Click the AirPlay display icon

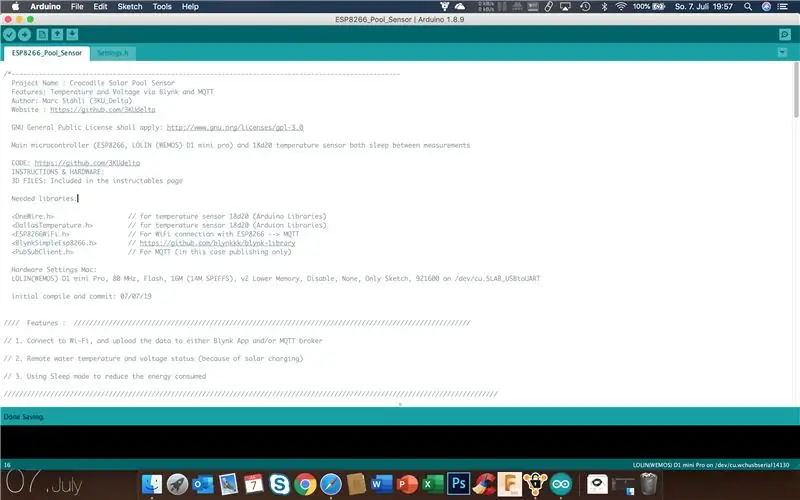565,7
